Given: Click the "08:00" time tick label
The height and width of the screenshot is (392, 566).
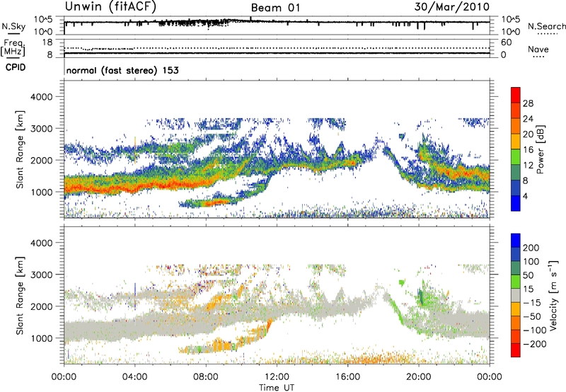Looking at the screenshot, I should [x=206, y=377].
